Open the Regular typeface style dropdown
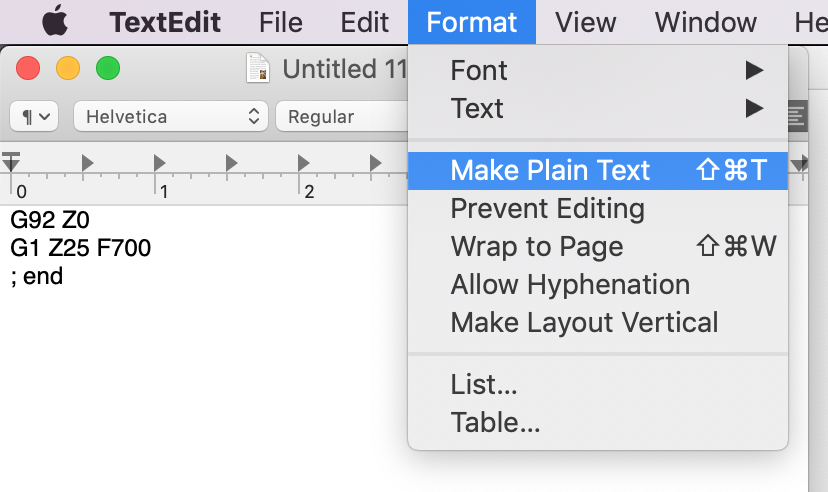Viewport: 828px width, 492px height. click(x=342, y=116)
